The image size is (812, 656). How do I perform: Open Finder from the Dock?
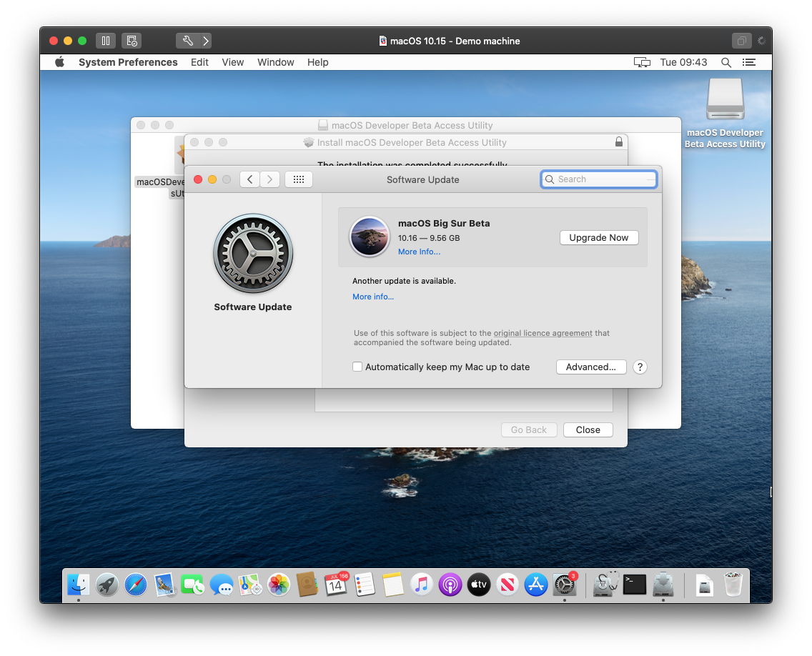click(x=78, y=585)
